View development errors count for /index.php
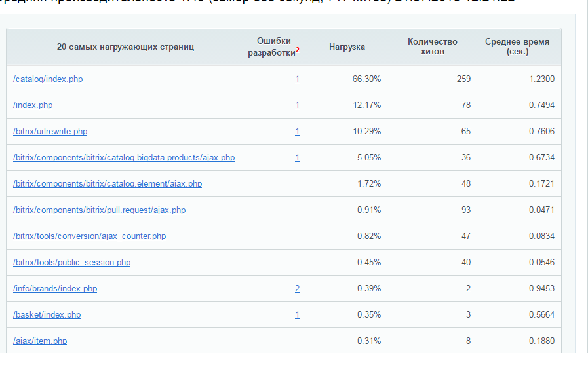Screen dimensions: 588x372 [297, 105]
